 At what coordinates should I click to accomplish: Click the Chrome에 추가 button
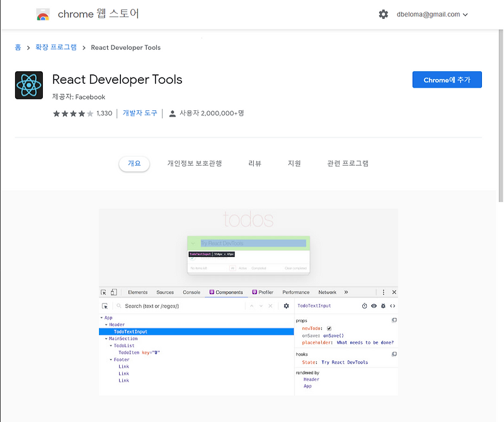(447, 79)
